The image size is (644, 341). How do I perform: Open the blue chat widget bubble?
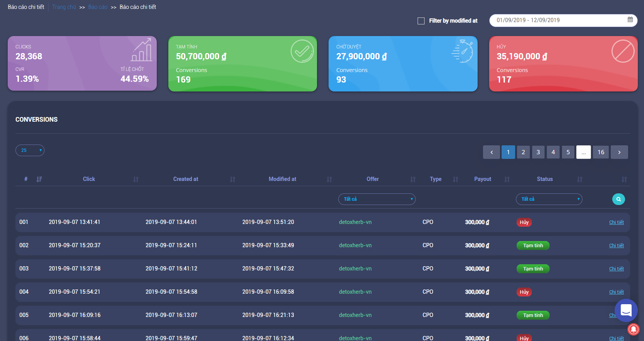[626, 310]
